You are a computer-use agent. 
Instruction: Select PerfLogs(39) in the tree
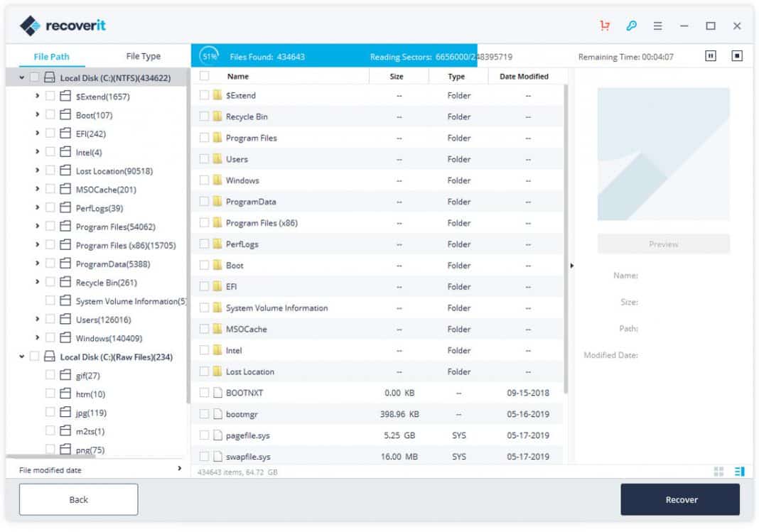coord(99,208)
